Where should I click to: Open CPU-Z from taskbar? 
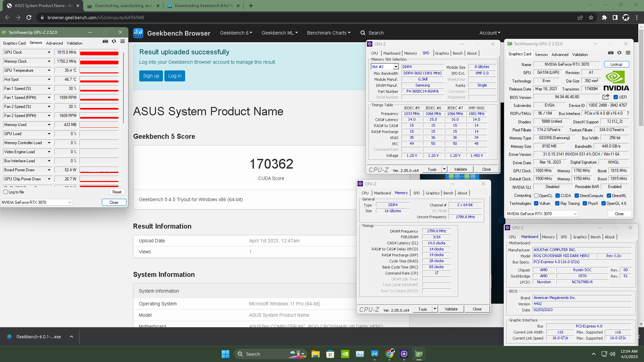click(x=404, y=354)
